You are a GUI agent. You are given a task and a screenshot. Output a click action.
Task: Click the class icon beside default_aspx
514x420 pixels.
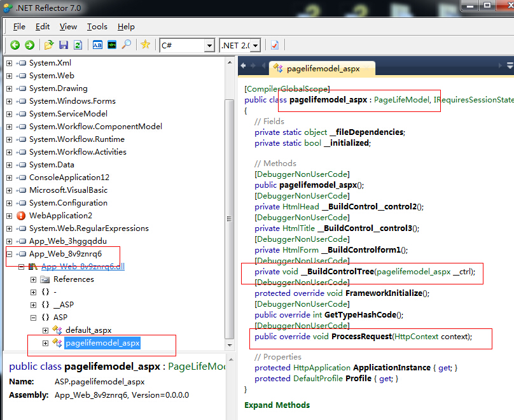point(57,330)
